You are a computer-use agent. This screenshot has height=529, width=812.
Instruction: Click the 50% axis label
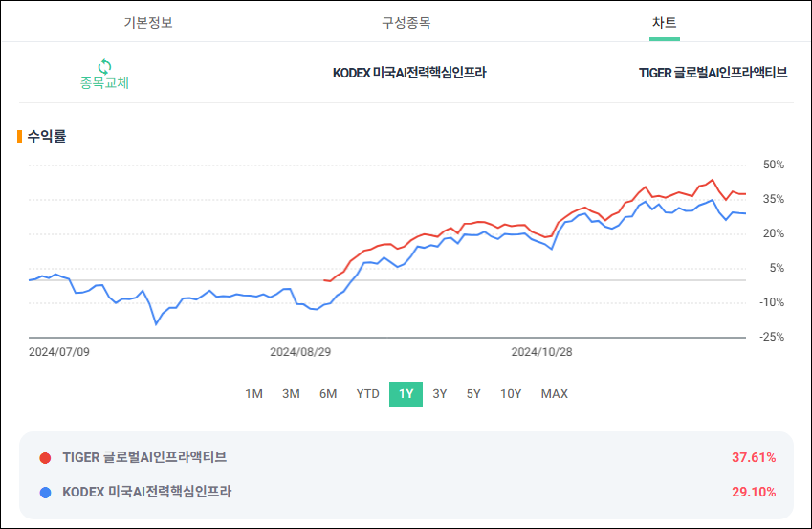click(x=773, y=165)
